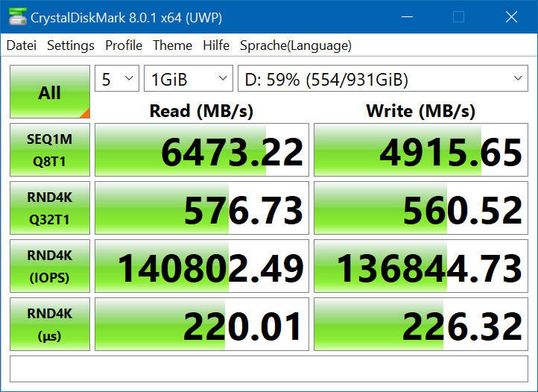
Task: Run the RND4K Q32T1 test
Action: pos(50,208)
